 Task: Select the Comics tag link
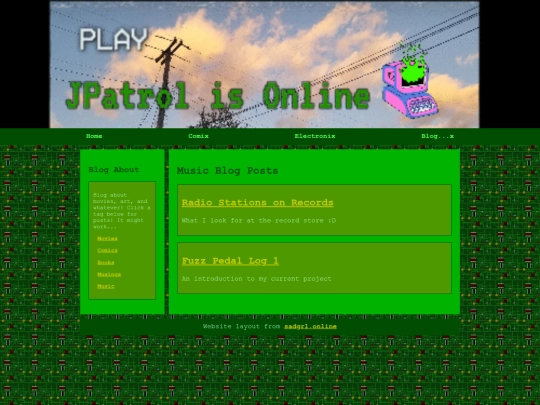tap(107, 250)
